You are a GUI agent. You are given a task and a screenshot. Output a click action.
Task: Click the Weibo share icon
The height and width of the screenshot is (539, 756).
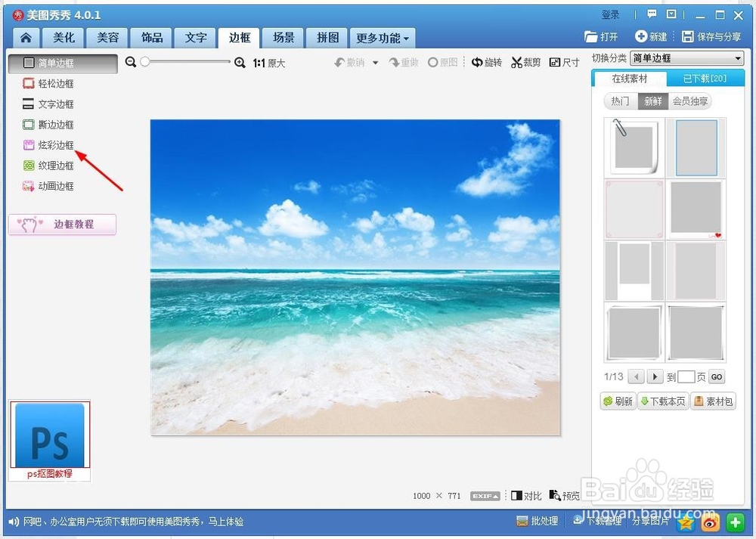(x=711, y=522)
